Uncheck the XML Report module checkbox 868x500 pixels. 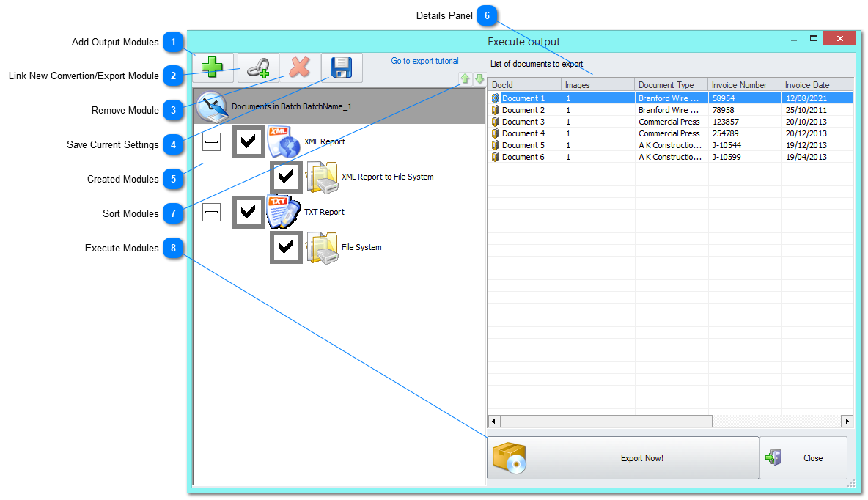(x=249, y=141)
